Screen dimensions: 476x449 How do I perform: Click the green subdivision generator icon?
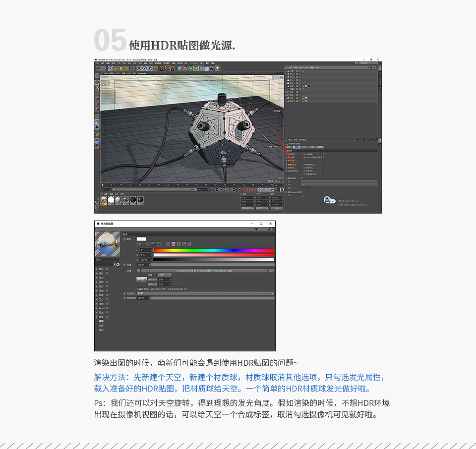click(190, 68)
